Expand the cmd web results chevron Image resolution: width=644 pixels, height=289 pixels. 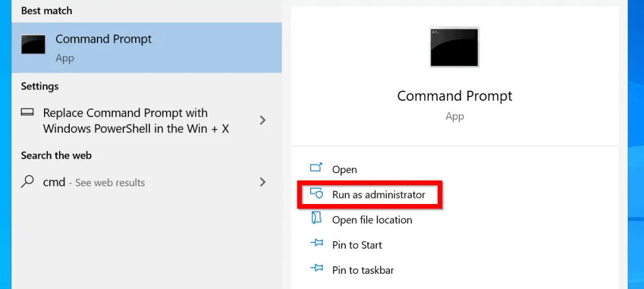(x=263, y=182)
